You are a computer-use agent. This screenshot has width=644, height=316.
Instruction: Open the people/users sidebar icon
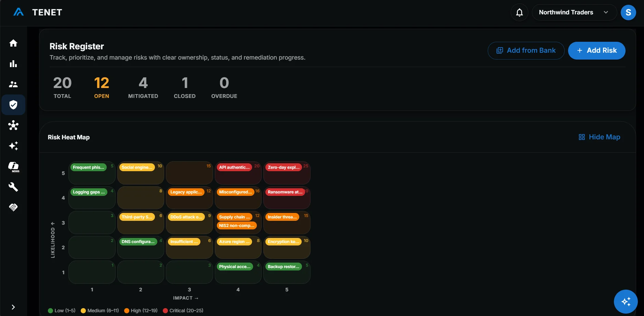click(x=13, y=84)
